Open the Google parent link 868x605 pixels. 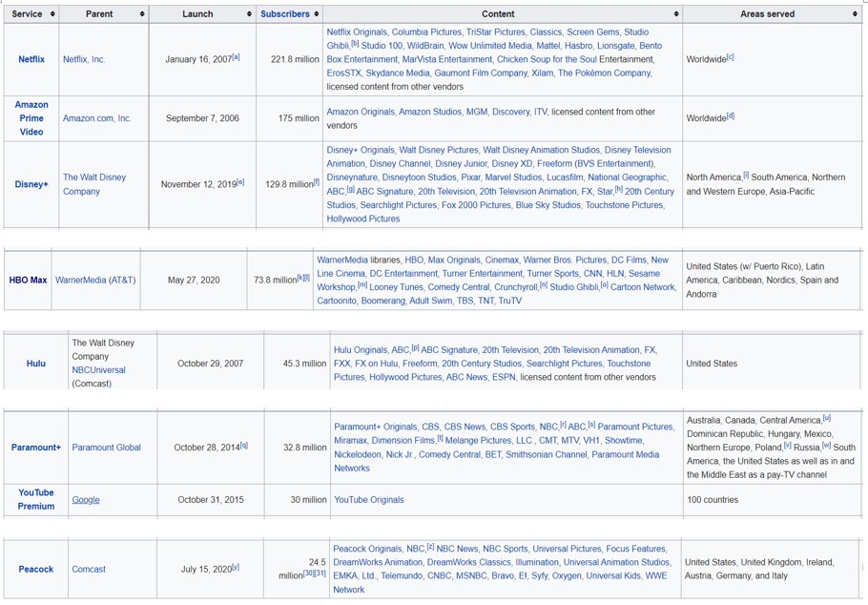click(86, 499)
